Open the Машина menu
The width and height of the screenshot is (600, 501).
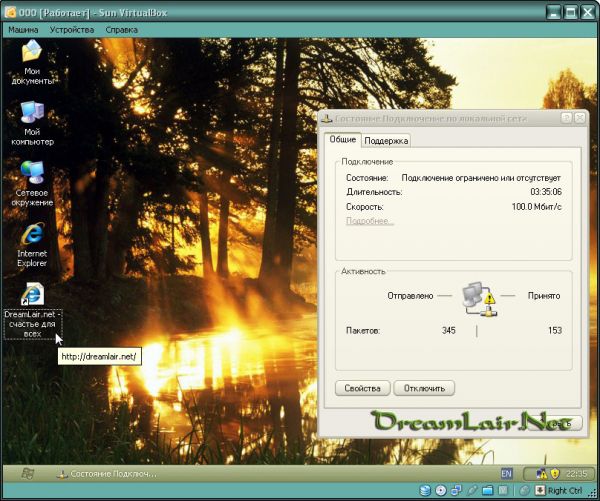23,30
